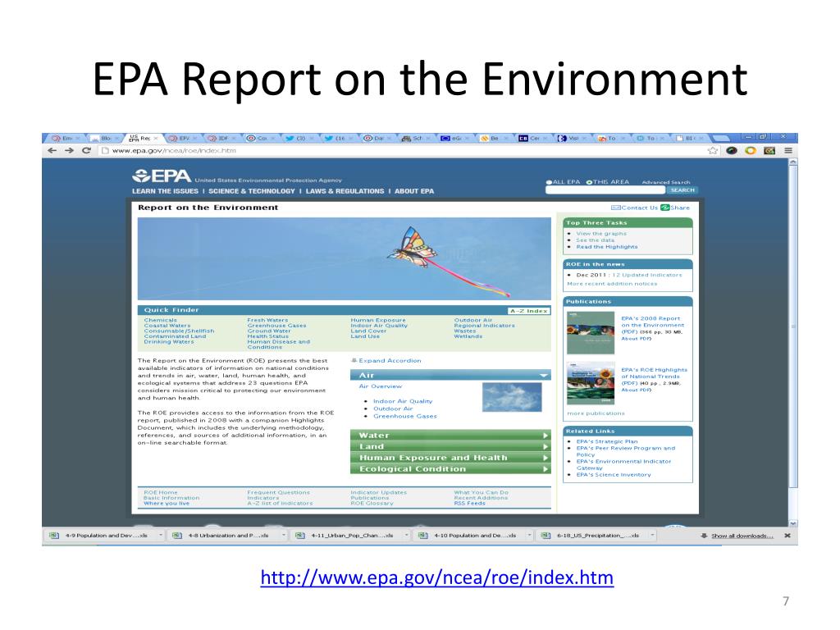This screenshot has width=840, height=630.
Task: Expand Ecological Condition section
Action: (x=450, y=469)
